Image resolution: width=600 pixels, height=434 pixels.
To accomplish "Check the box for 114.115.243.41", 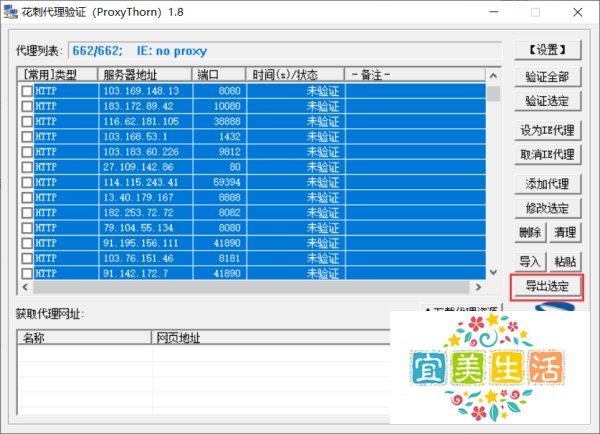I will 27,182.
